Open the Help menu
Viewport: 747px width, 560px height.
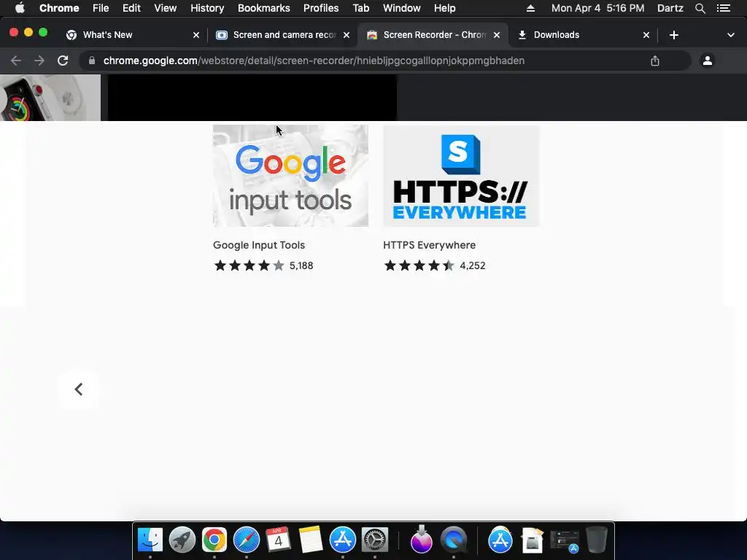[x=444, y=8]
